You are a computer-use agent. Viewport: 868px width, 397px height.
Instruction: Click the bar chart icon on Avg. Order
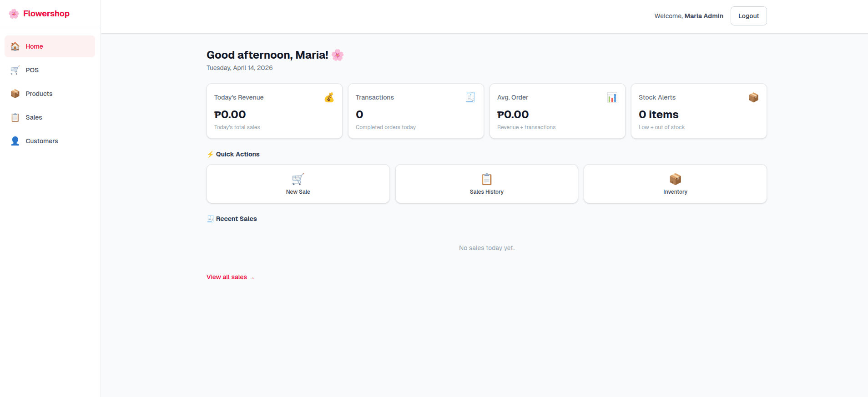coord(612,97)
